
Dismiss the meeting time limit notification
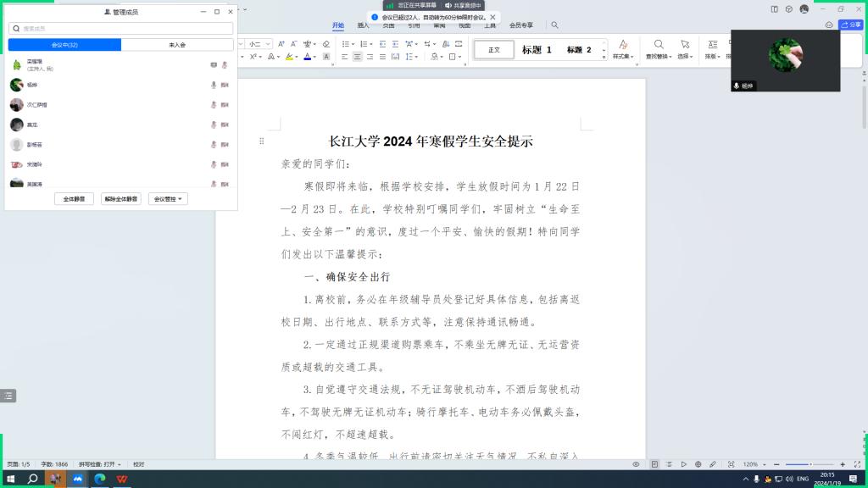tap(492, 17)
